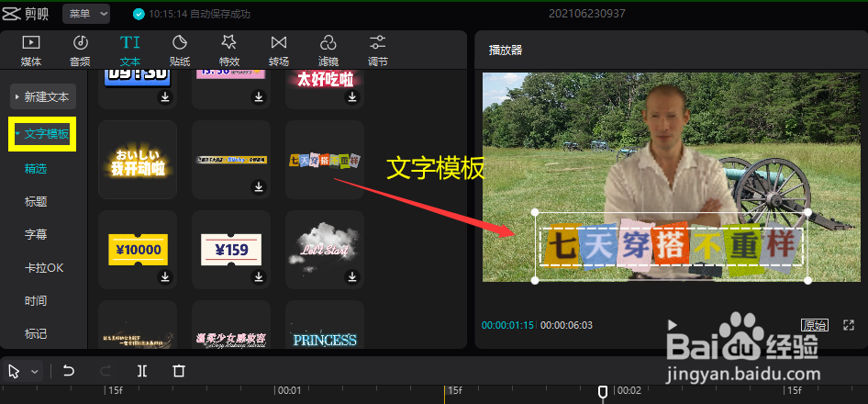Open the 滤镜 filters tab

(328, 50)
